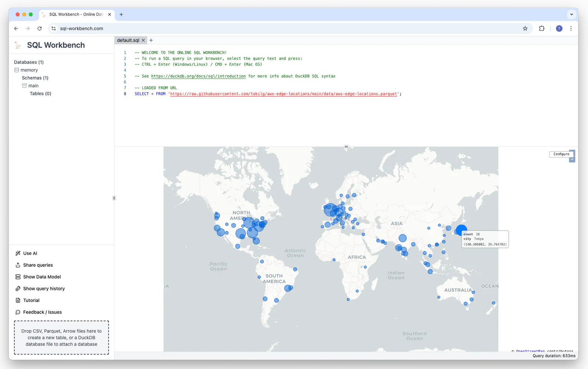Open the Chrome three-dot menu

[x=571, y=29]
